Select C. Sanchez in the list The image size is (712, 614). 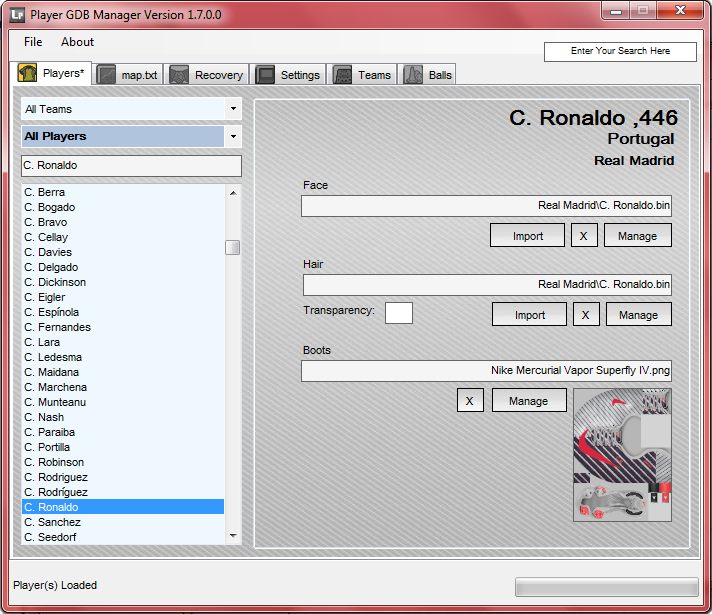click(x=123, y=522)
